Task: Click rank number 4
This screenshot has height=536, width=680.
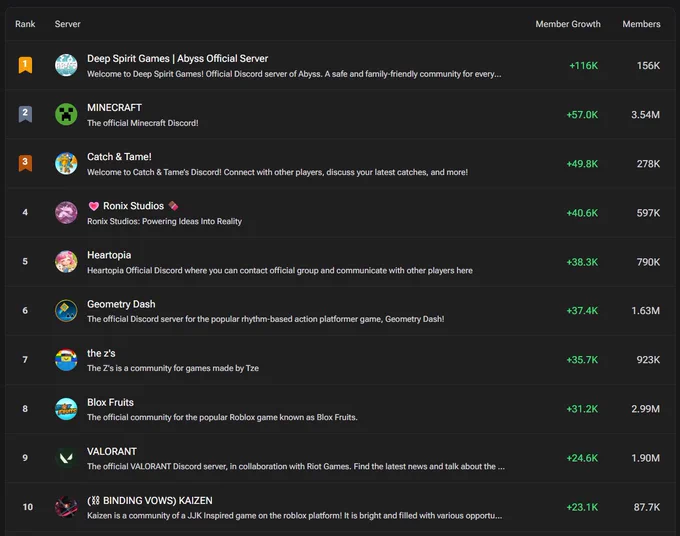Action: coord(25,212)
